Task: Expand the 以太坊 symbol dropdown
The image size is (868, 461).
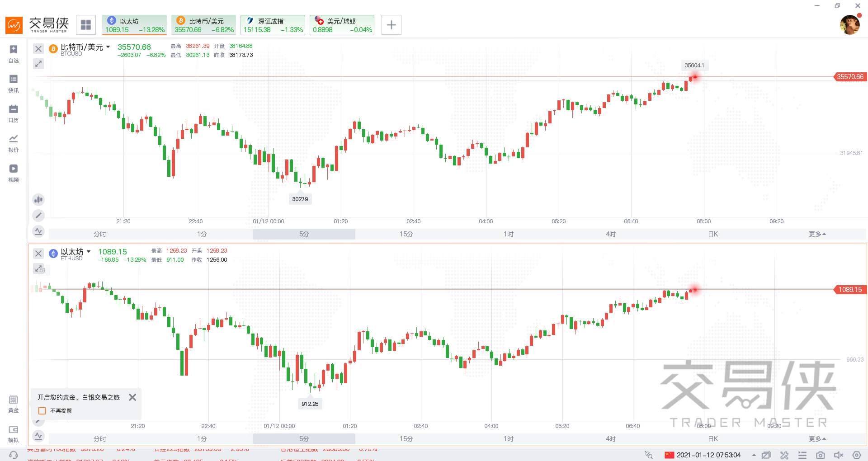Action: [x=89, y=252]
